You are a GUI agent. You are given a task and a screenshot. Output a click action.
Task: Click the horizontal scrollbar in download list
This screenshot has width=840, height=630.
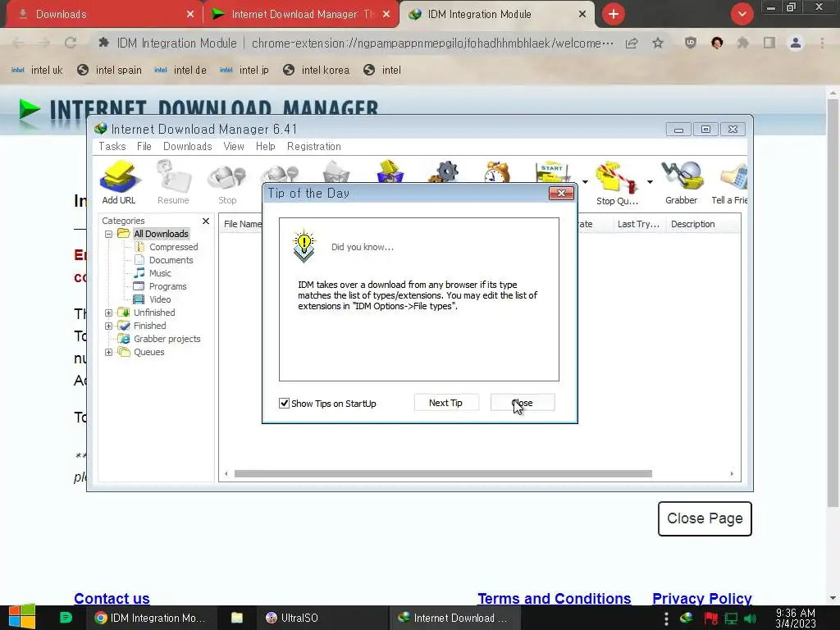[443, 473]
